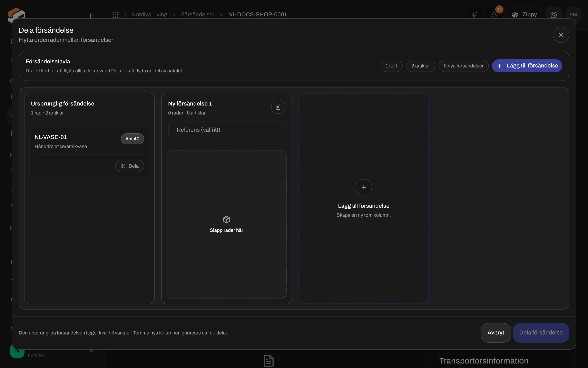Click Avbryt to cancel the split

496,333
